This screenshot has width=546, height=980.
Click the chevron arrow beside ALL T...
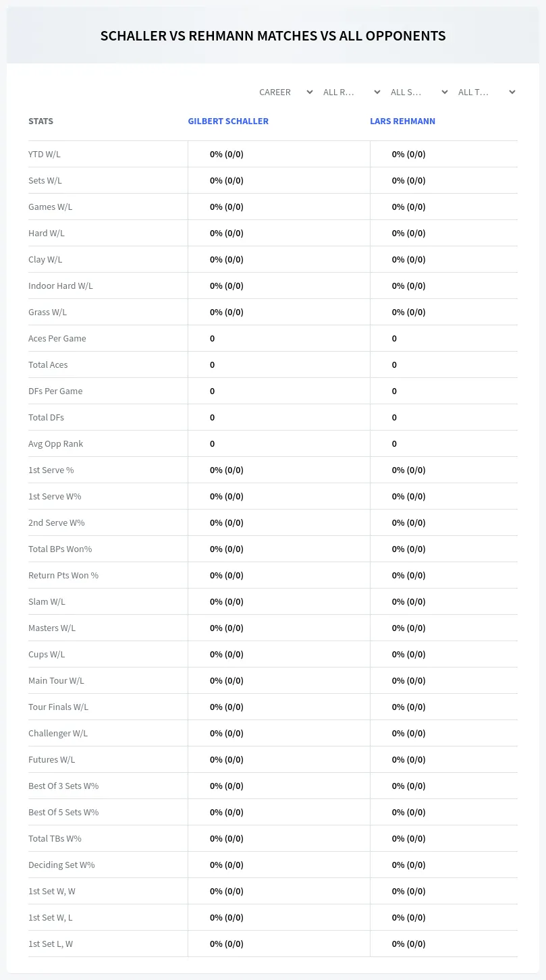pos(512,92)
